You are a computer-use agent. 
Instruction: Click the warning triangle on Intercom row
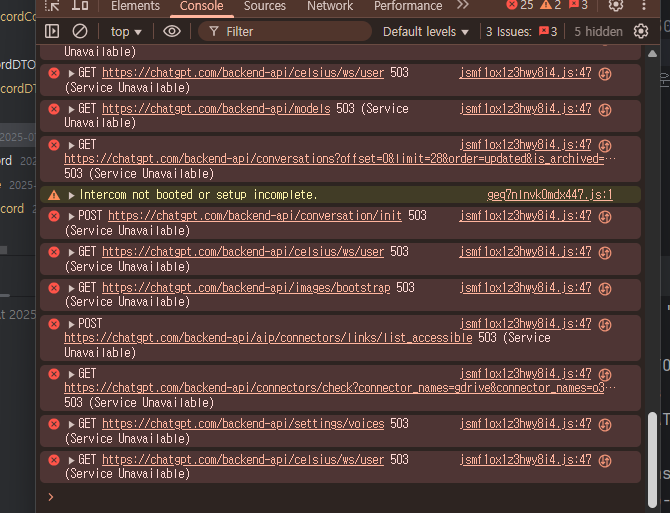pos(54,195)
